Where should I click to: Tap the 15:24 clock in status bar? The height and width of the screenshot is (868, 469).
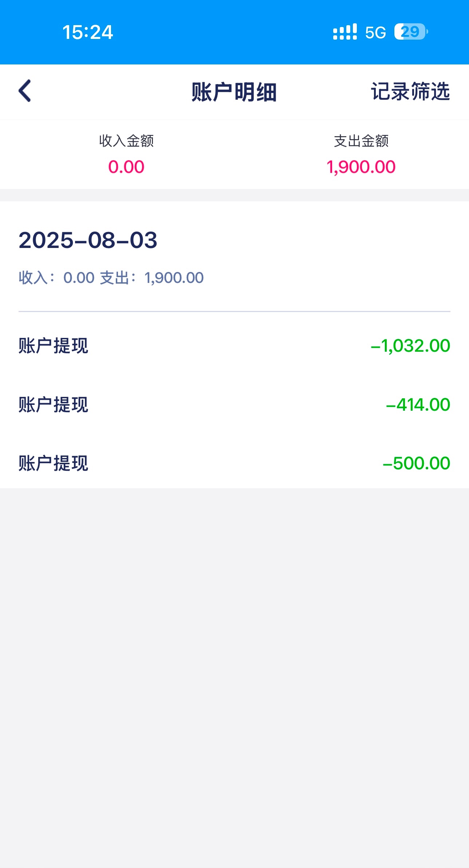coord(88,32)
